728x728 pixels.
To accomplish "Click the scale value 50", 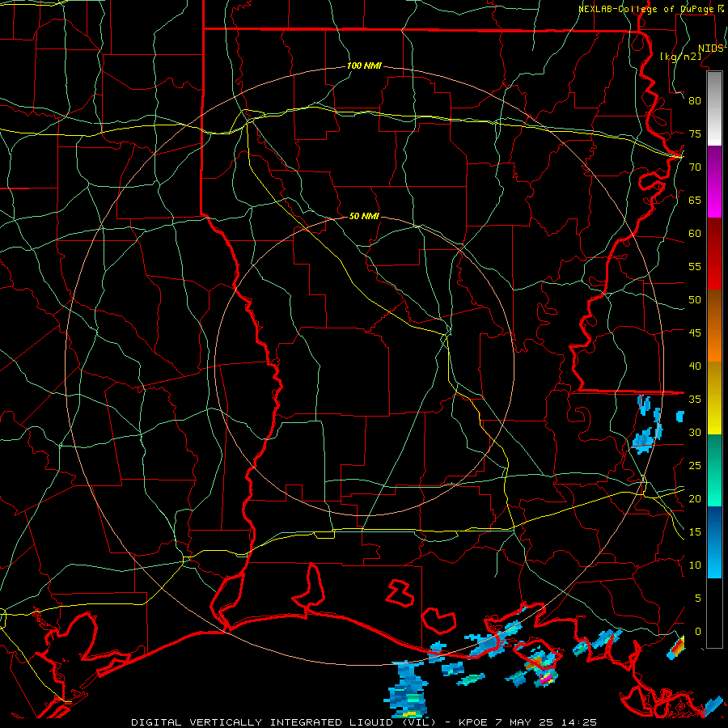I will point(695,300).
